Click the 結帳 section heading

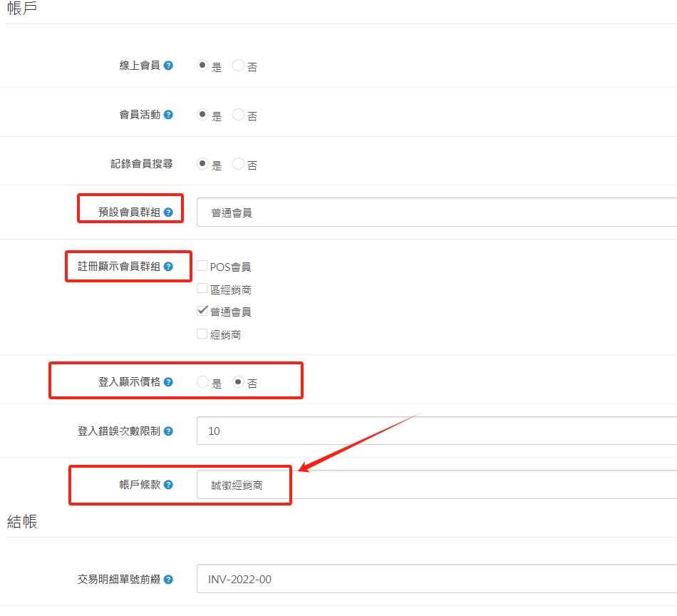[x=22, y=521]
